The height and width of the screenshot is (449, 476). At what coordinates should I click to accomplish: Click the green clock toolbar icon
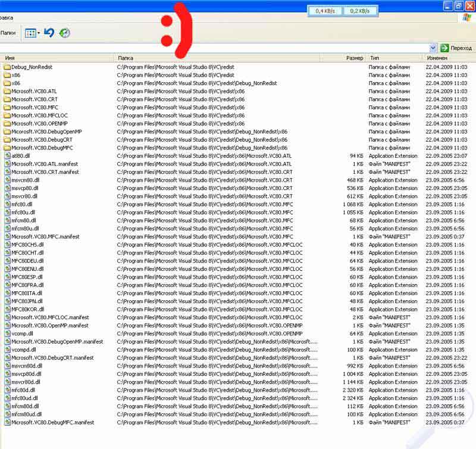tap(64, 33)
